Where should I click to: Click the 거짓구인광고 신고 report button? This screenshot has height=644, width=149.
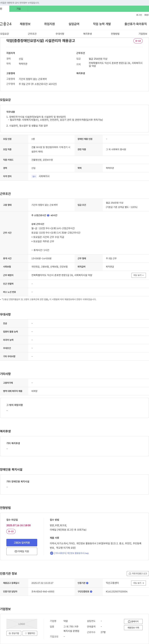[x=138, y=574]
